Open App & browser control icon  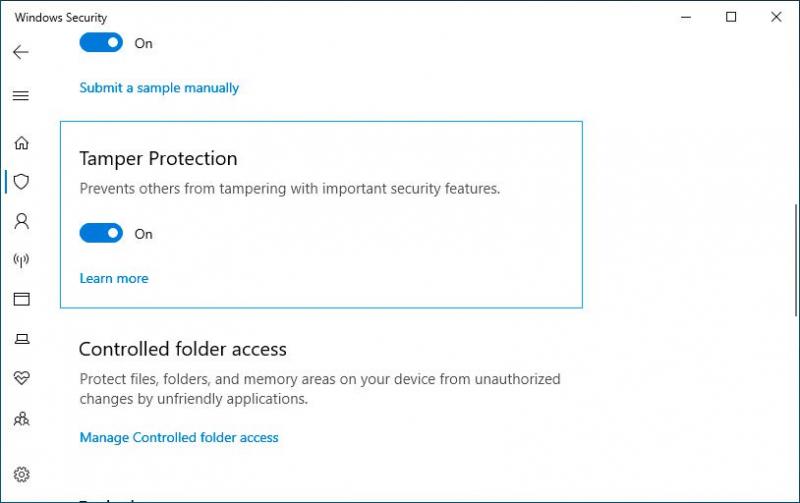[x=21, y=299]
